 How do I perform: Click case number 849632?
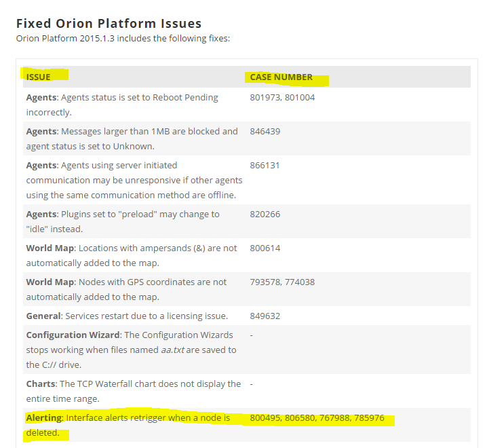pos(265,316)
